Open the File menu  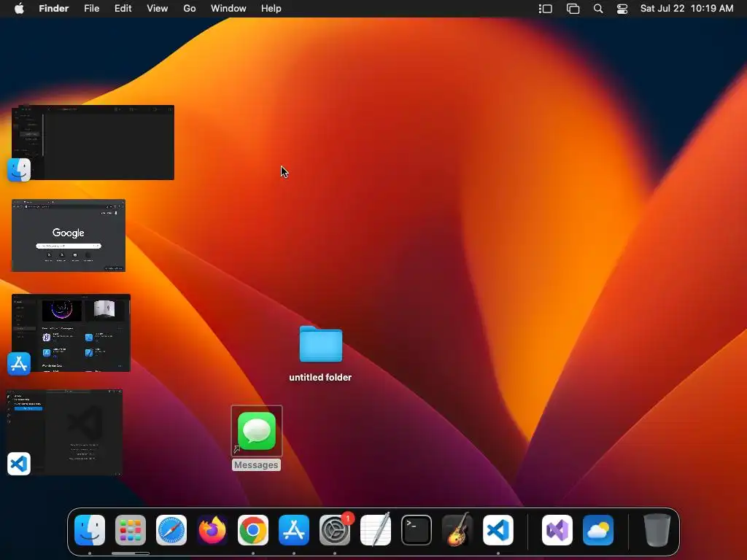91,9
